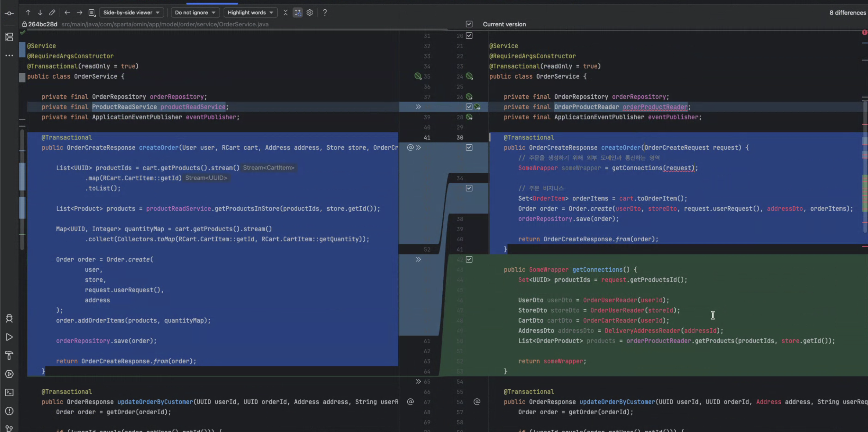Toggle synchronize scrolling icon
Image resolution: width=868 pixels, height=432 pixels.
point(297,12)
